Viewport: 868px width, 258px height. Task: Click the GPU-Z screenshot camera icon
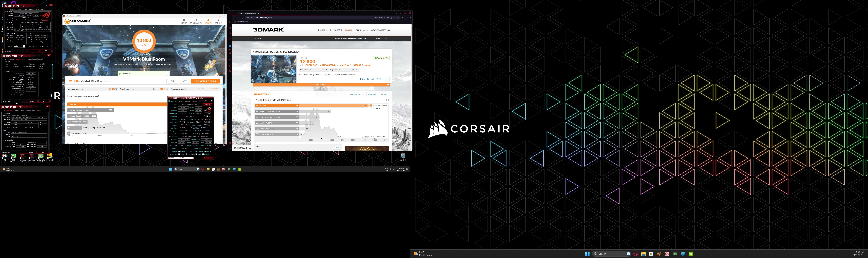point(206,101)
